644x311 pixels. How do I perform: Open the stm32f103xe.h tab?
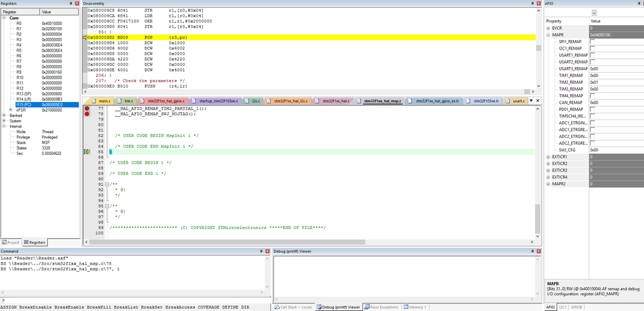[483, 101]
